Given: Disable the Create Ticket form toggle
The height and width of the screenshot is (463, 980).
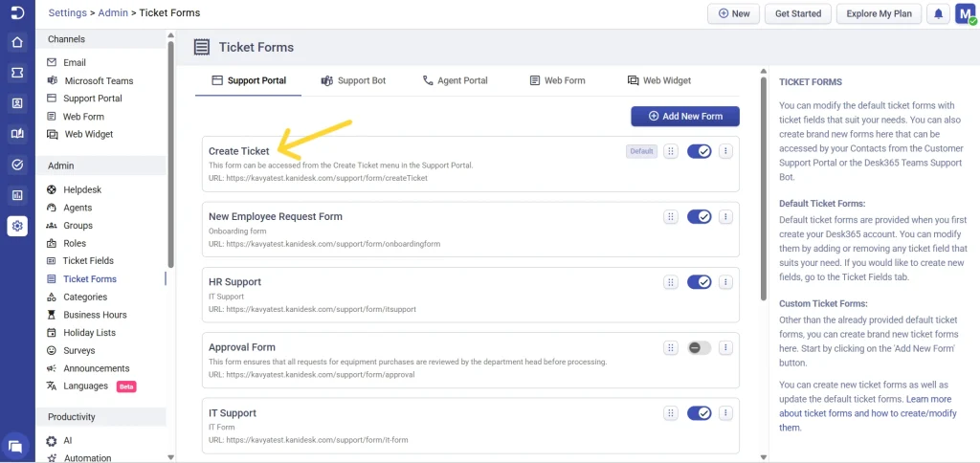Looking at the screenshot, I should tap(699, 151).
